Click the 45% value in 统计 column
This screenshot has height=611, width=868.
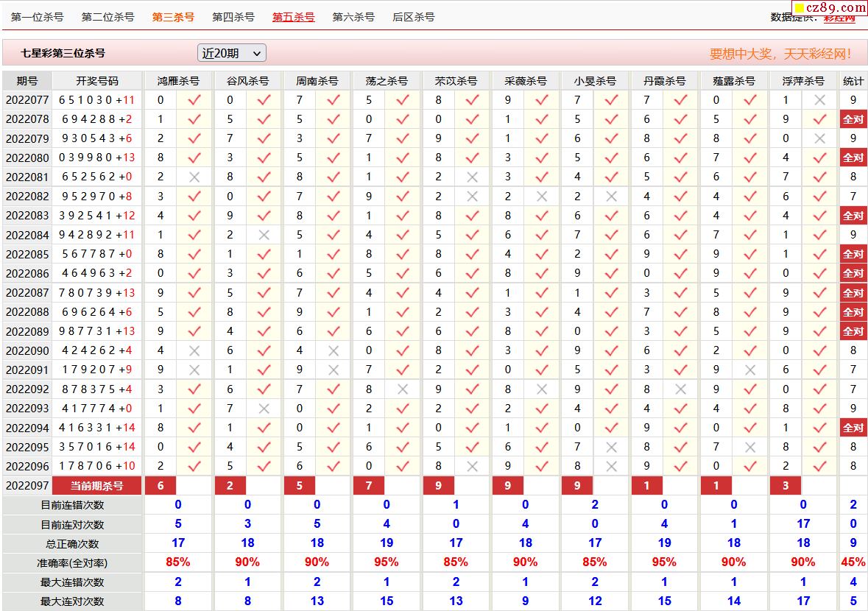[853, 562]
